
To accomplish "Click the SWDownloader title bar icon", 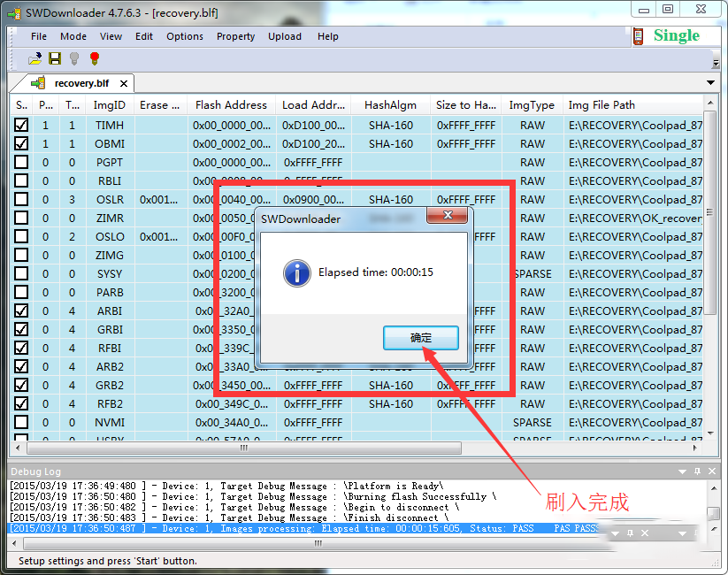I will (x=14, y=13).
